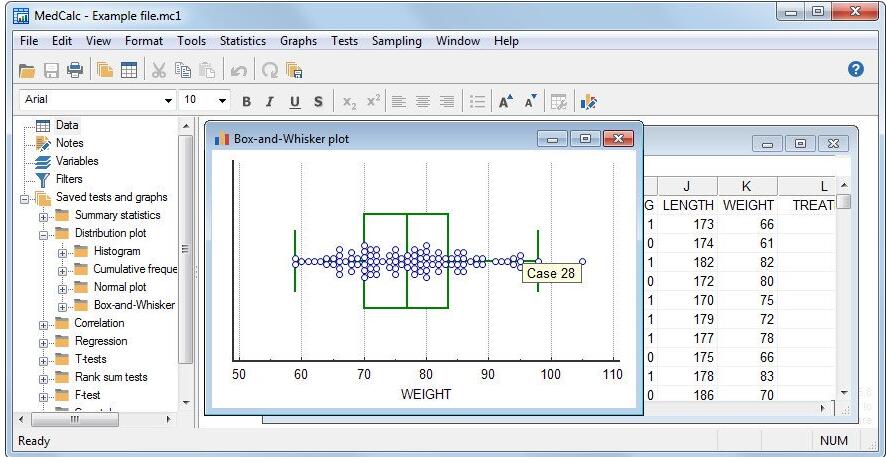Screen dimensions: 886x457
Task: Select Data in the sidebar tree
Action: 67,125
